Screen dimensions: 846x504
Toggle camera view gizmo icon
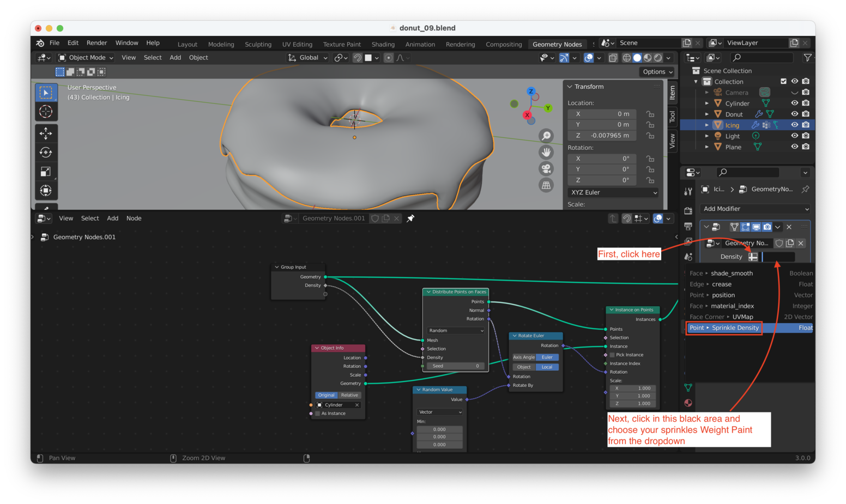[x=546, y=169]
